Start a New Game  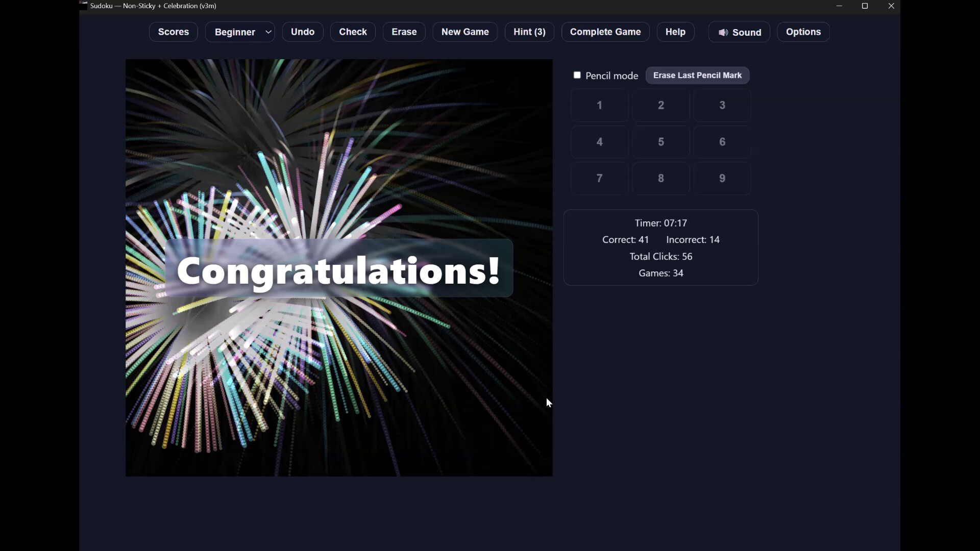coord(465,32)
